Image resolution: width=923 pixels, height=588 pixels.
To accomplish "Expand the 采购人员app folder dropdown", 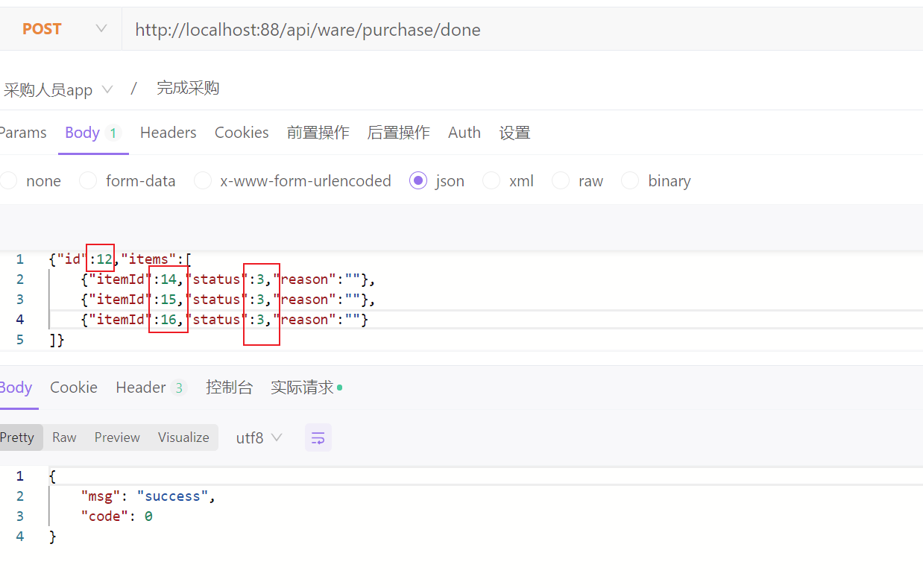I will pyautogui.click(x=58, y=90).
